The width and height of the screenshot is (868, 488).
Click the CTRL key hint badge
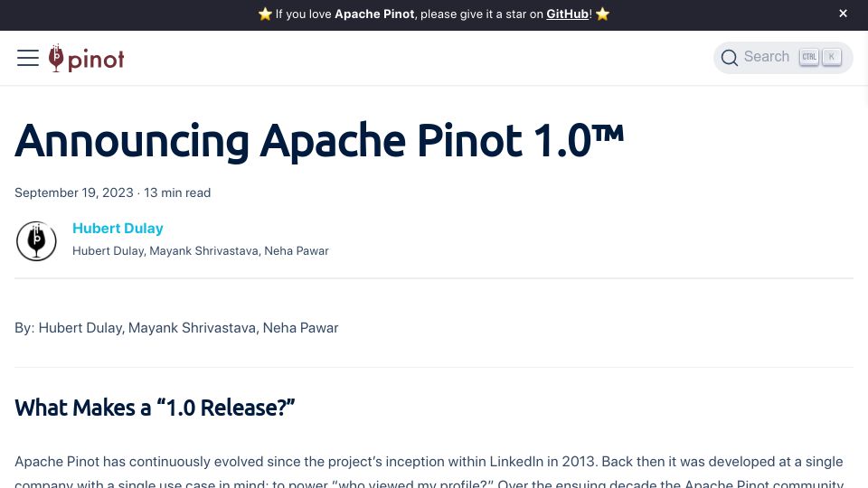(808, 57)
